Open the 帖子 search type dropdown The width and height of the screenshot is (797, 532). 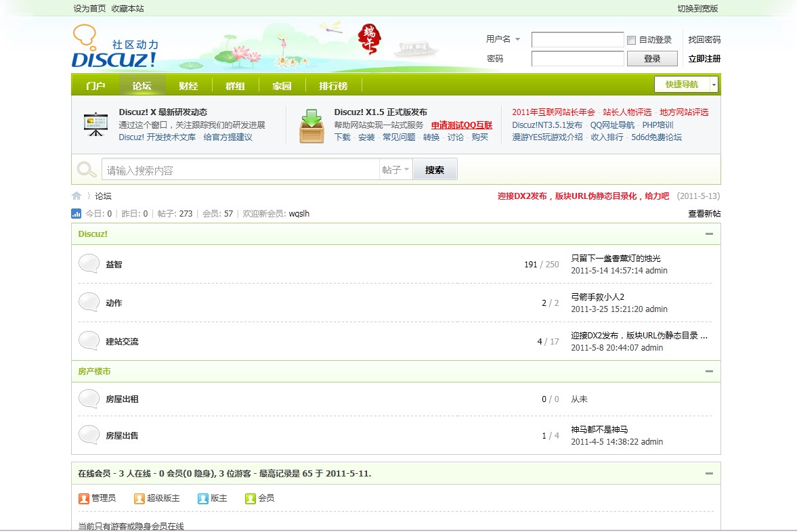click(395, 170)
